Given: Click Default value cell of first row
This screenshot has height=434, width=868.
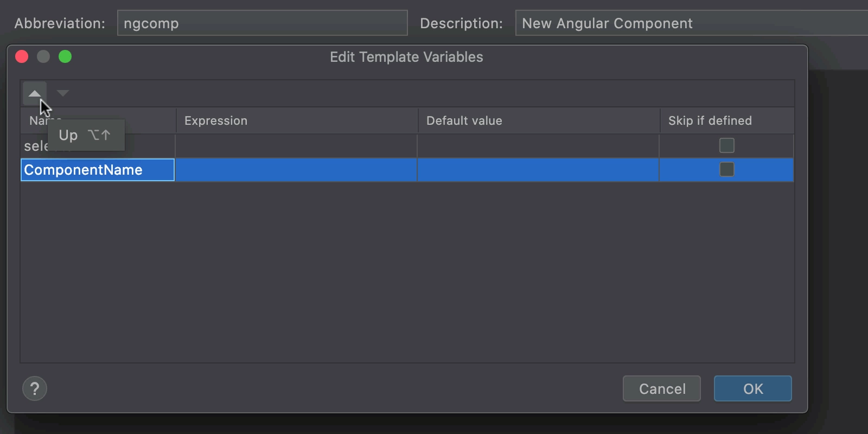Looking at the screenshot, I should (538, 146).
